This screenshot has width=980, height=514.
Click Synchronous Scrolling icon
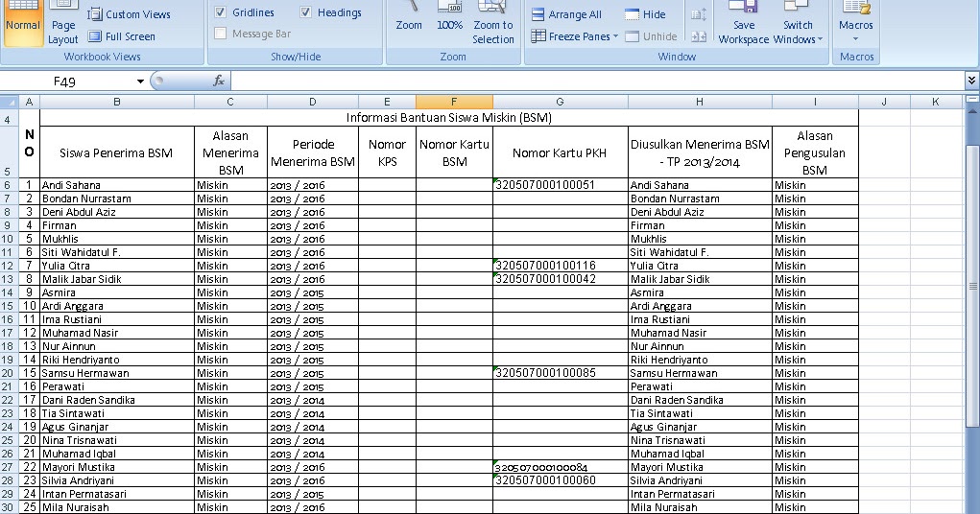(699, 36)
